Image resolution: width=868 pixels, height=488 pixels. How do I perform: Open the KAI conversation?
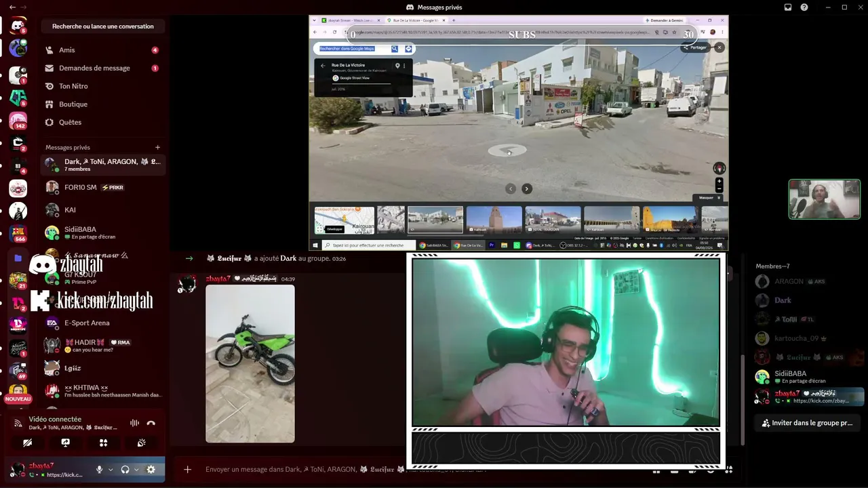point(103,210)
